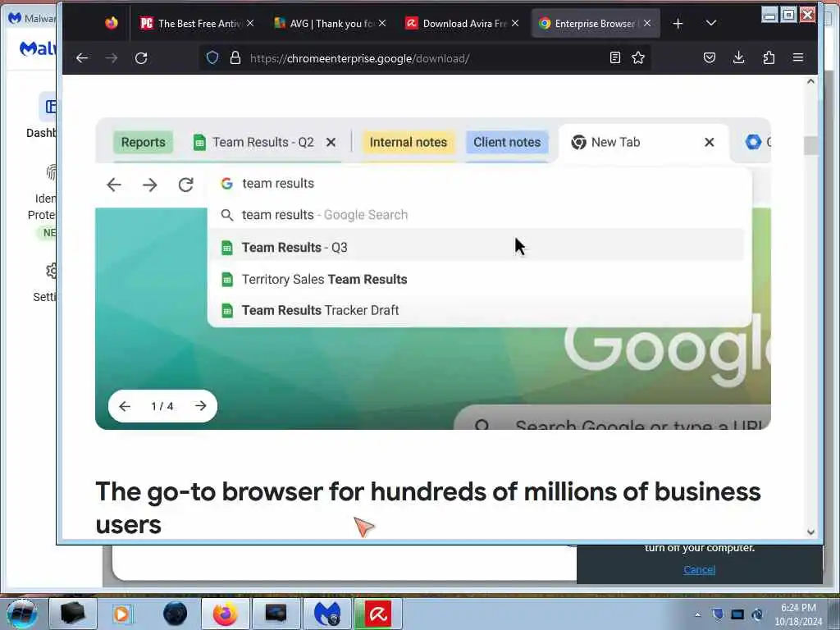Close the Download Avira tab
Viewport: 840px width, 630px height.
(515, 23)
